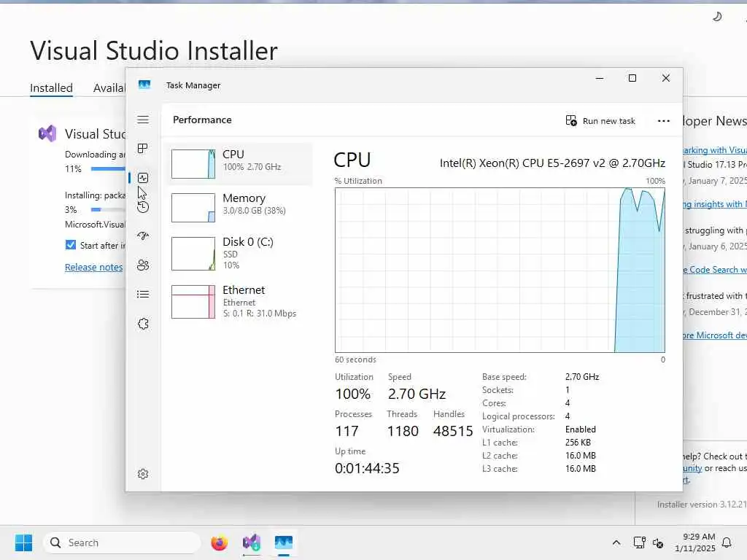Click the network status tray icon

click(639, 542)
